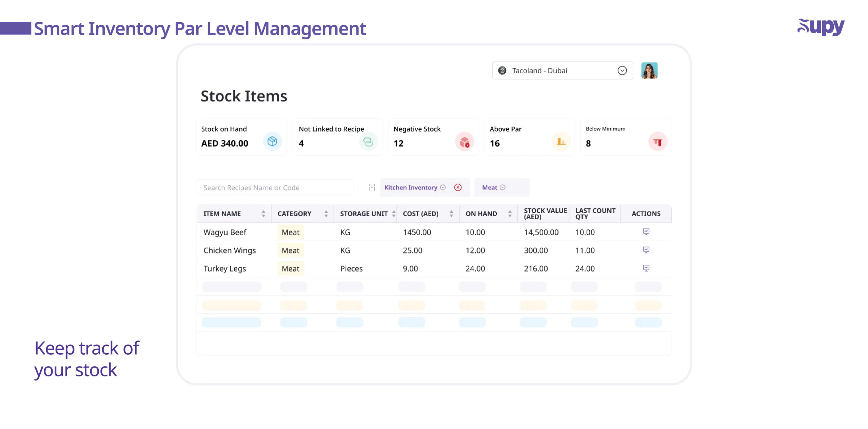Click the Stock Items page heading
Screen dimensions: 868x429
(244, 96)
